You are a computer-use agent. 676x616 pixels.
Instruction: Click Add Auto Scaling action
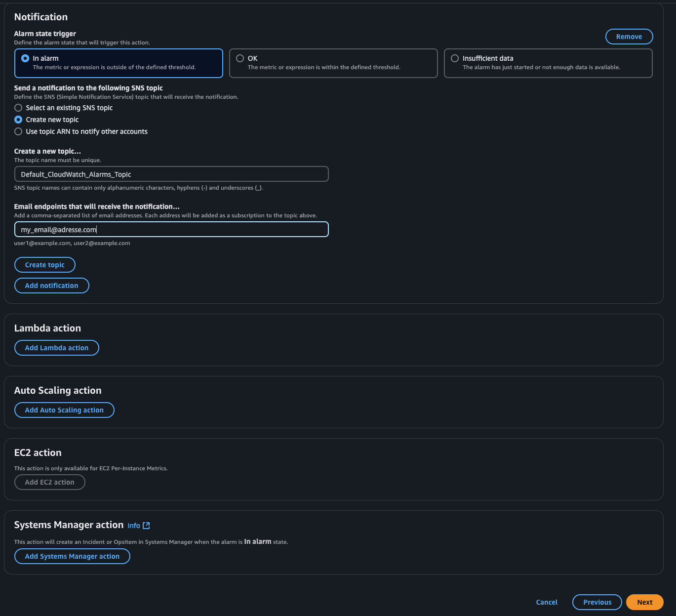tap(64, 410)
